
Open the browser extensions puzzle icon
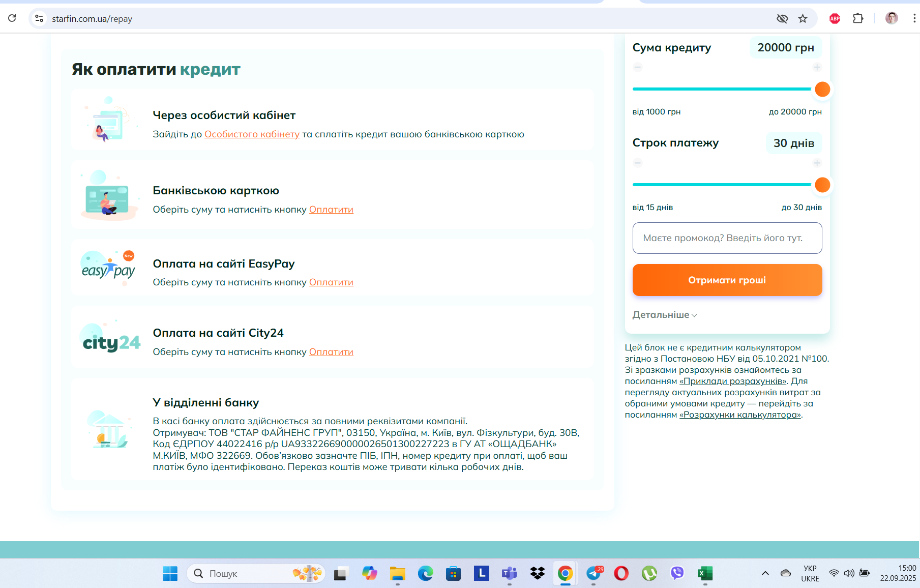pyautogui.click(x=858, y=19)
